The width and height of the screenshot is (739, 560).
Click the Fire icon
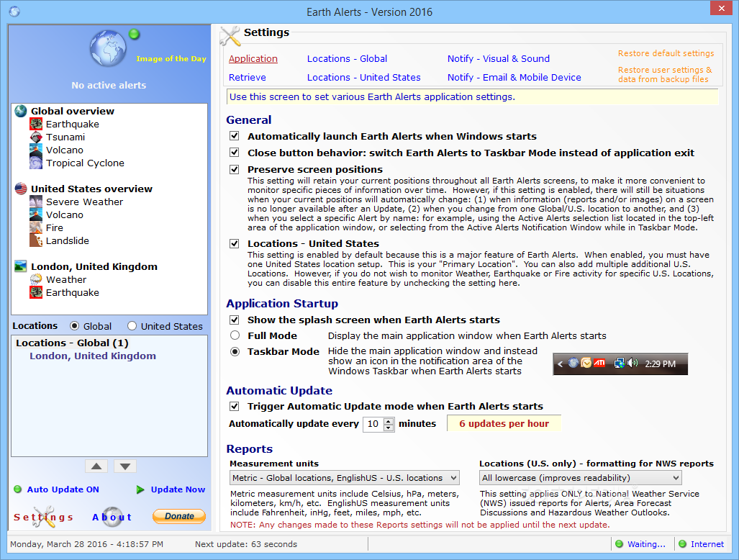click(36, 227)
